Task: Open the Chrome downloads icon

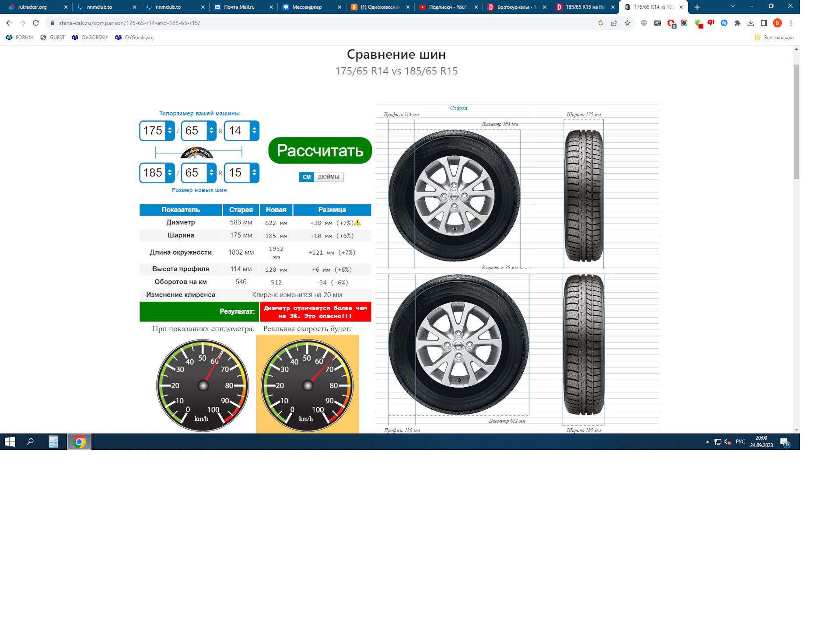Action: pos(751,23)
